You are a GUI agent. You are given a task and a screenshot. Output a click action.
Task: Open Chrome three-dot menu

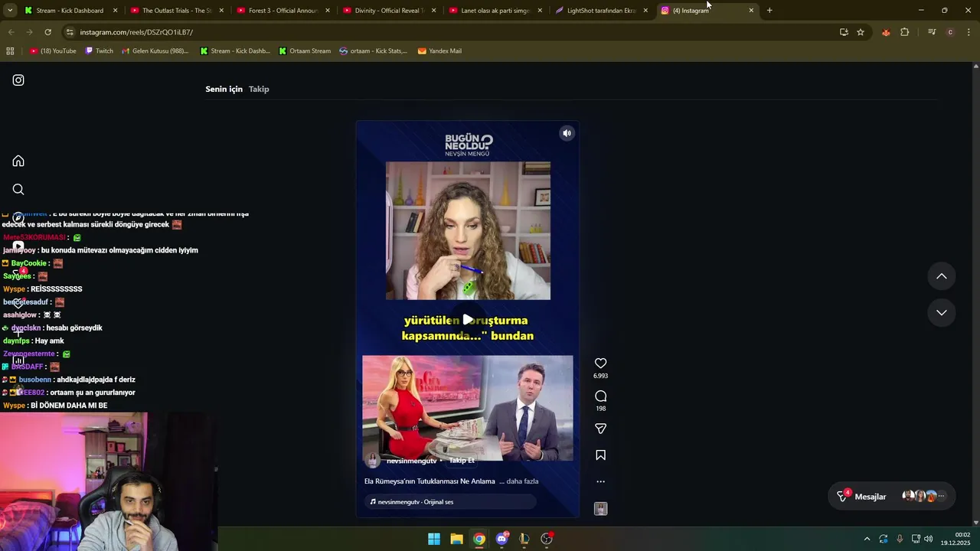(969, 32)
